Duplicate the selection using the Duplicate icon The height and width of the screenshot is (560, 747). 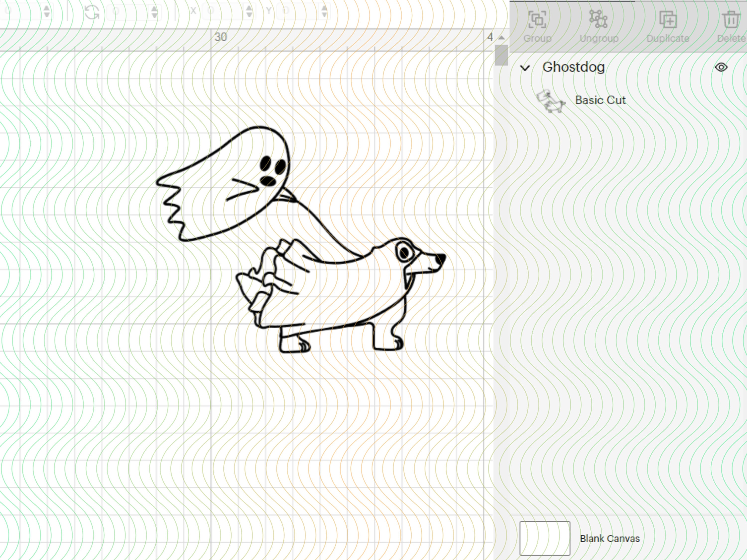(x=668, y=20)
